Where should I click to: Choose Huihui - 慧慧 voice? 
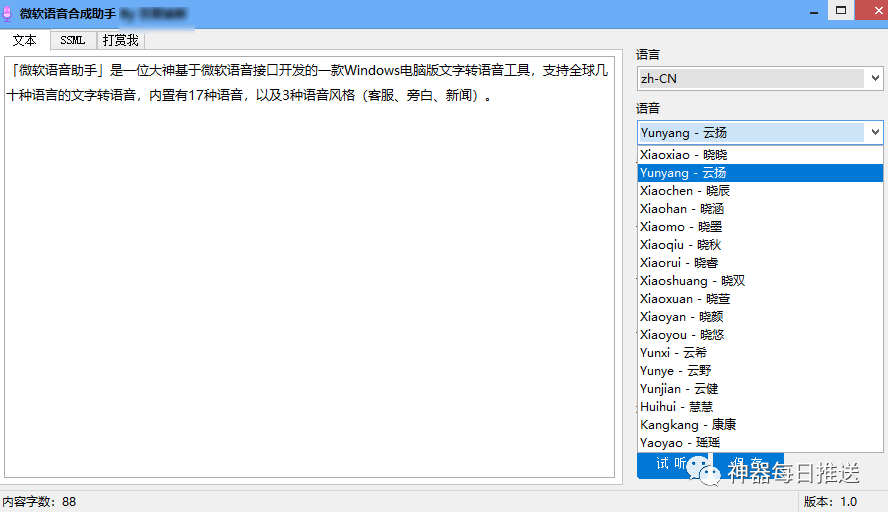pyautogui.click(x=760, y=407)
